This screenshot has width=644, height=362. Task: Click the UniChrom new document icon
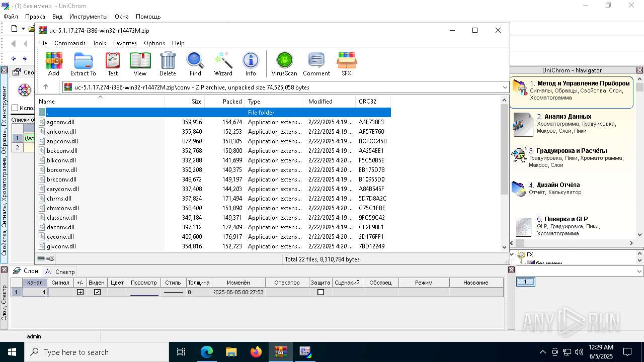tap(14, 29)
